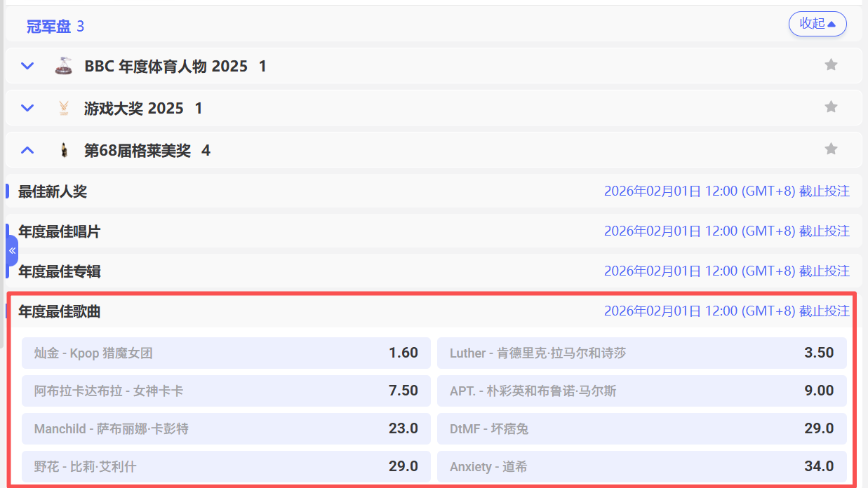868x488 pixels.
Task: Collapse the 第68届格莱美奖 section
Action: pos(27,150)
